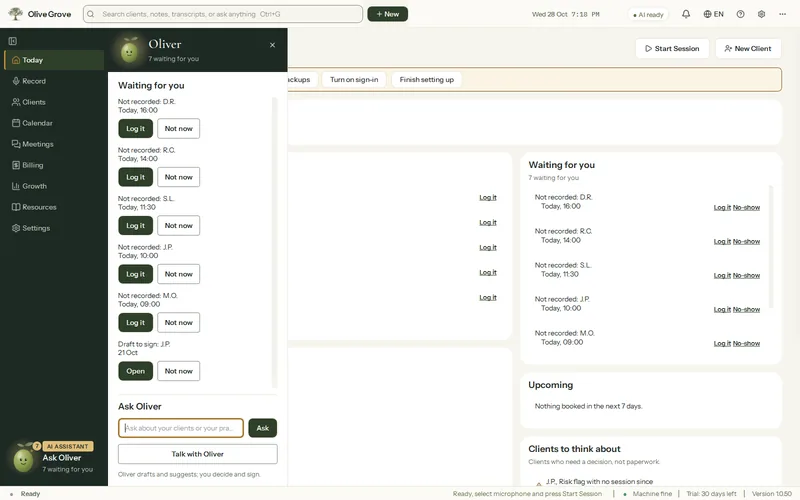
Task: Click Finish setting up chip
Action: pyautogui.click(x=427, y=80)
